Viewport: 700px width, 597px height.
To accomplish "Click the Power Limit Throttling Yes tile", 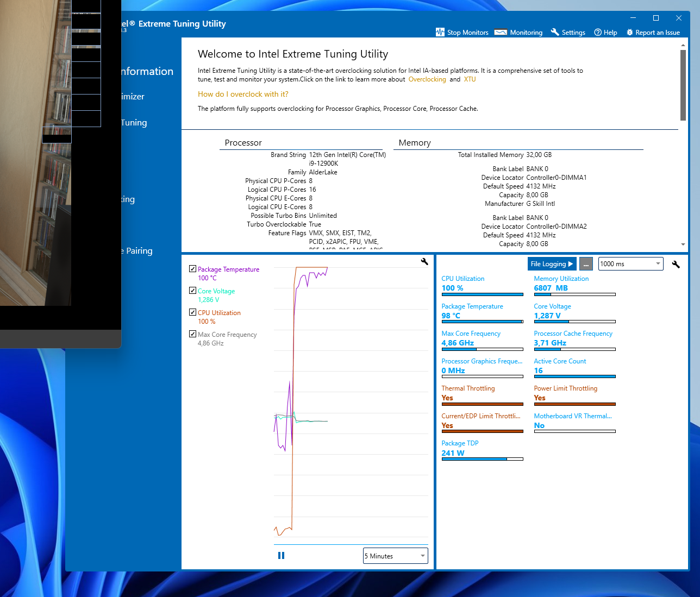I will pyautogui.click(x=574, y=395).
